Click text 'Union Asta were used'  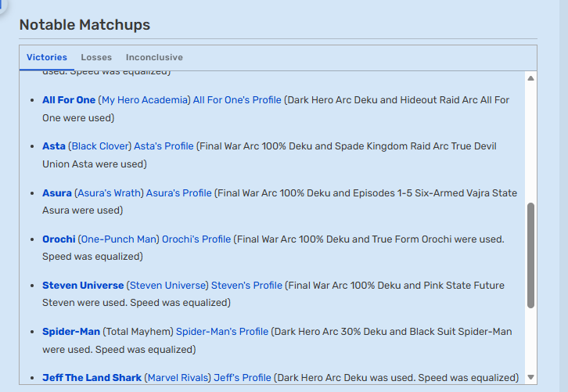coord(93,164)
